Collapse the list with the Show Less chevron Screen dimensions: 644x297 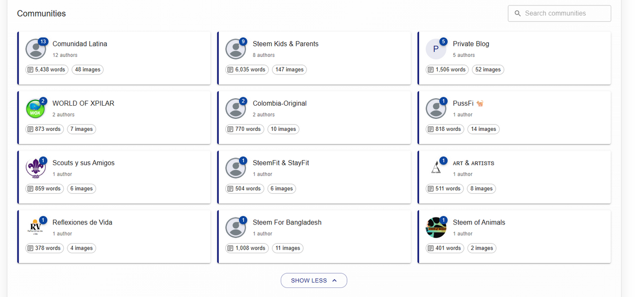click(335, 280)
